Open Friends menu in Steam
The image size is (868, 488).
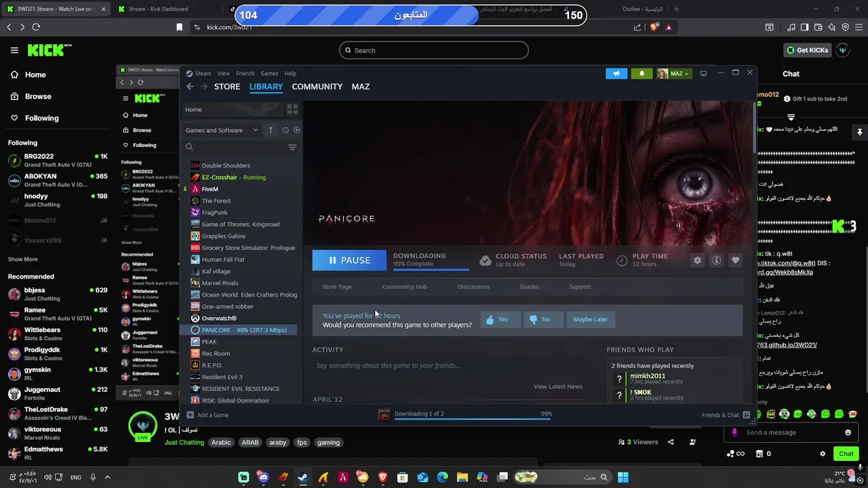pyautogui.click(x=245, y=73)
